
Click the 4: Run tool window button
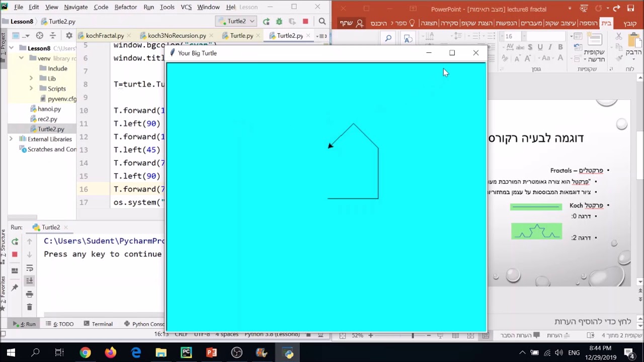coord(25,324)
